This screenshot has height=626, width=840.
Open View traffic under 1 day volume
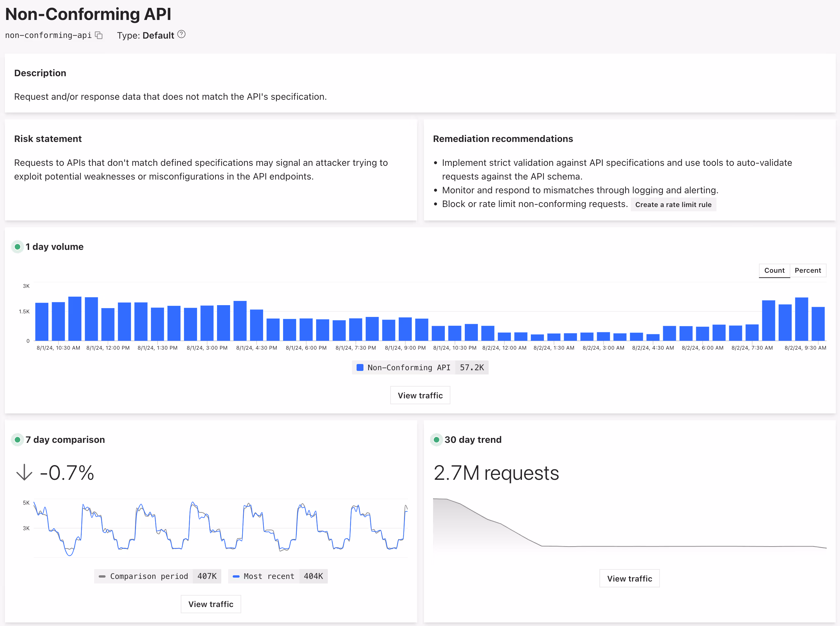(x=420, y=395)
